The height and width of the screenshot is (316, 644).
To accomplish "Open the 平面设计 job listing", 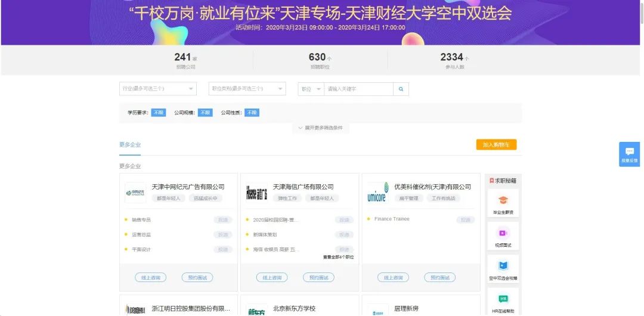I will coord(141,249).
